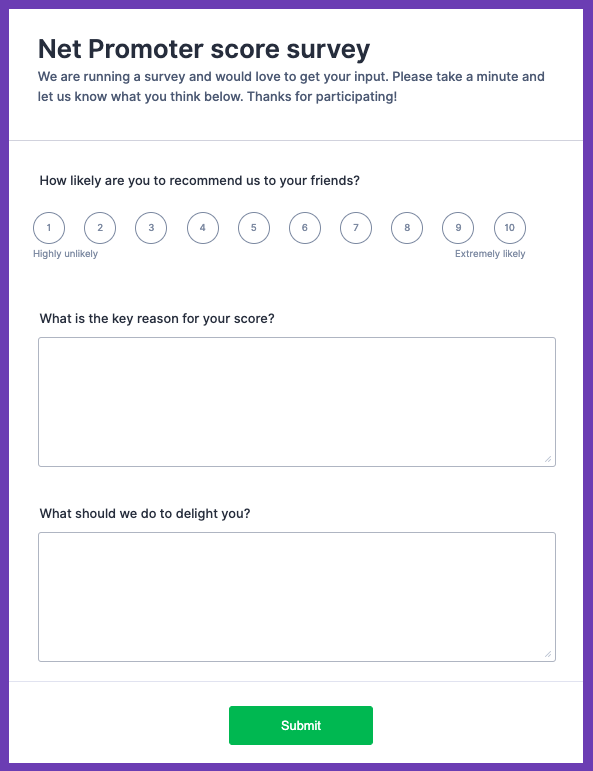The height and width of the screenshot is (771, 593).
Task: Submit the survey with the green button
Action: pyautogui.click(x=301, y=725)
